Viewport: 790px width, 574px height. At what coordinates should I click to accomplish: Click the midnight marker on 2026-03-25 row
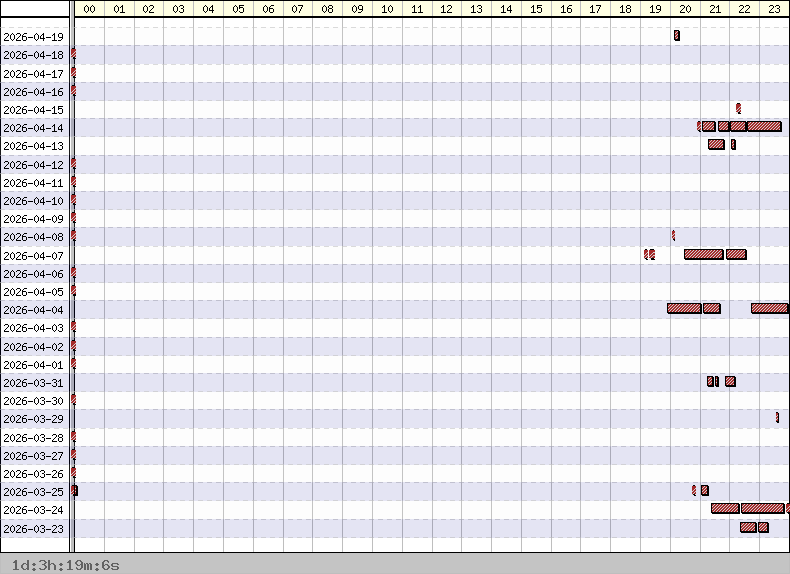pos(75,490)
